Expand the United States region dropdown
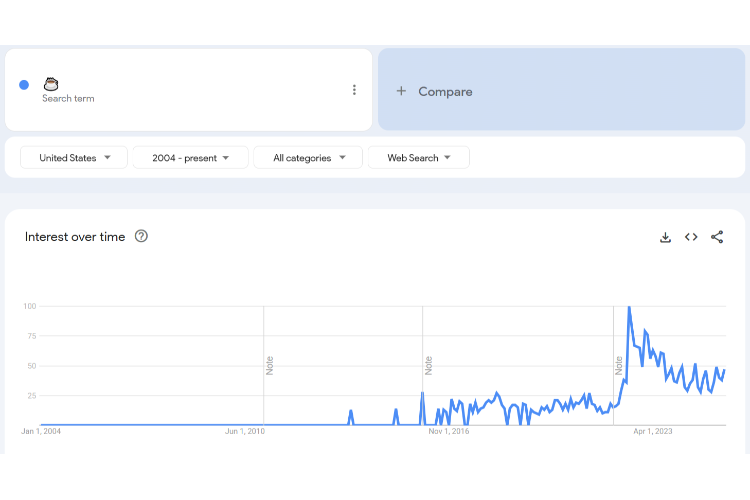This screenshot has width=750, height=500. (x=74, y=158)
